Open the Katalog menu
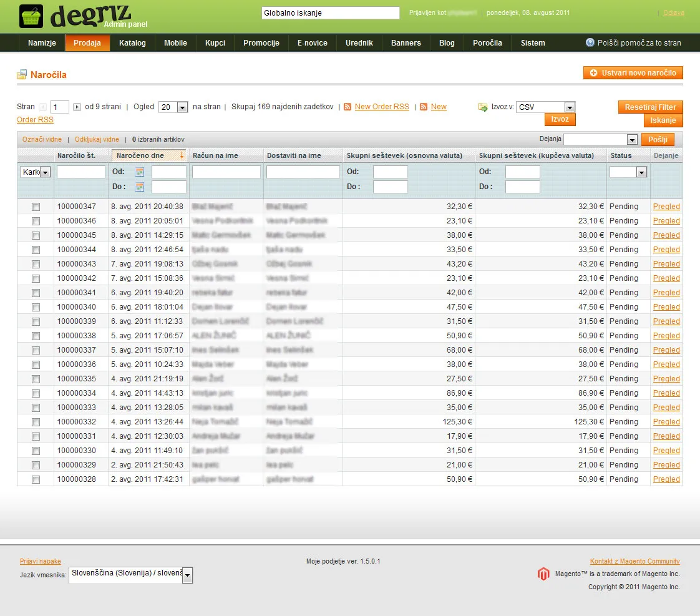 tap(132, 43)
